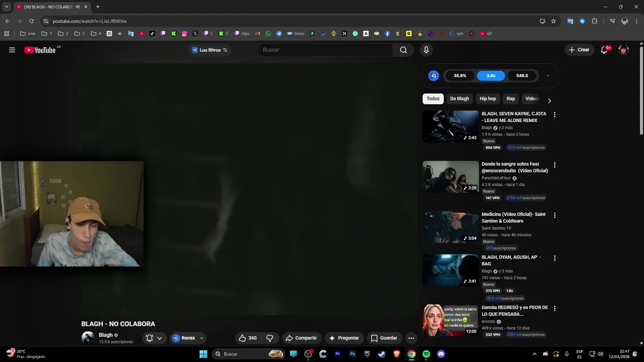Viewport: 644px width, 362px height.
Task: Open the Crear menu
Action: coord(579,50)
